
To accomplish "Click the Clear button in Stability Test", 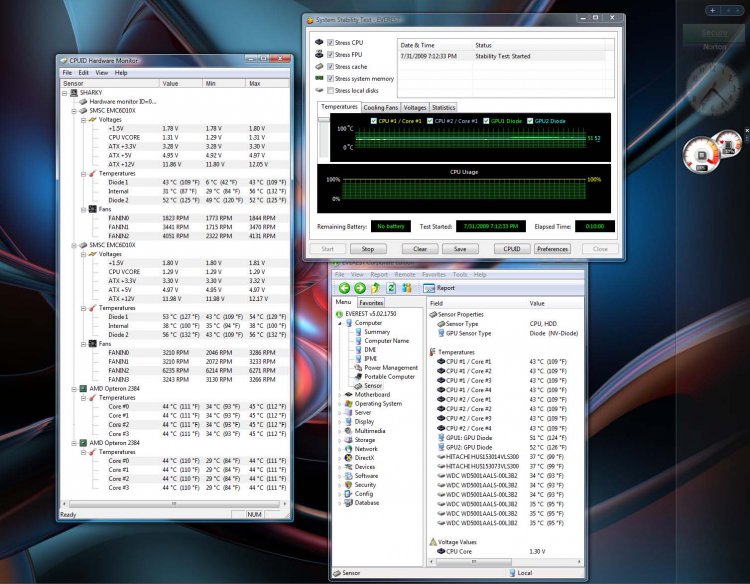I will [x=420, y=249].
